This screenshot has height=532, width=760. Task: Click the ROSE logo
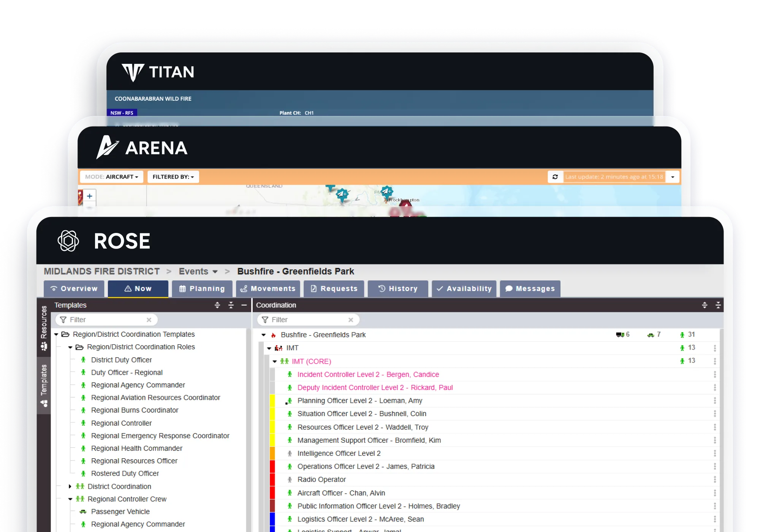(x=69, y=241)
